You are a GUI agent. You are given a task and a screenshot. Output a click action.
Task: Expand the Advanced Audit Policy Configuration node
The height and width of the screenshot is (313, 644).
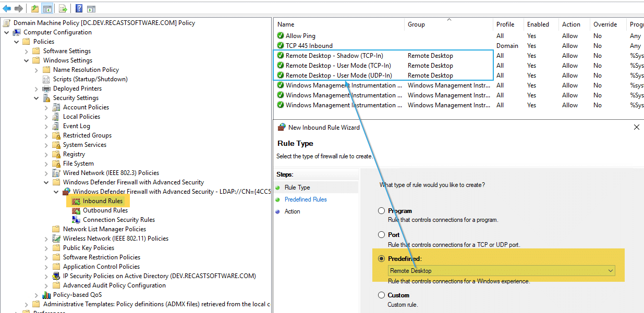pyautogui.click(x=46, y=285)
